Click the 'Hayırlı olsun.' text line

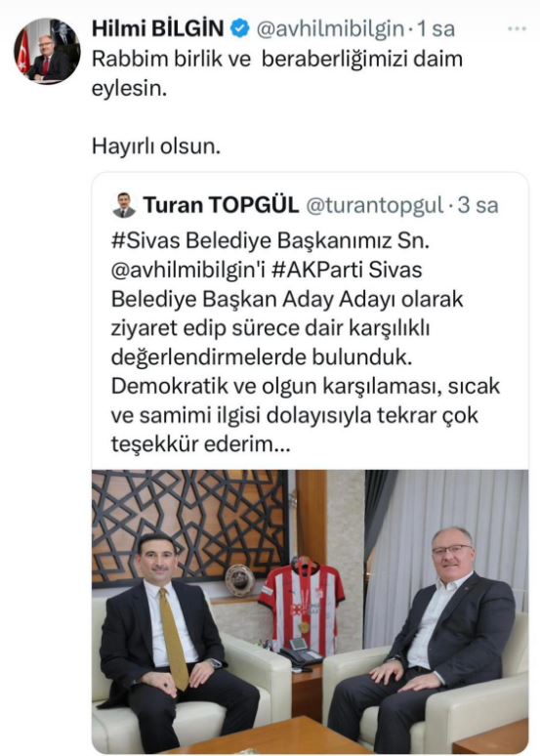pos(156,146)
